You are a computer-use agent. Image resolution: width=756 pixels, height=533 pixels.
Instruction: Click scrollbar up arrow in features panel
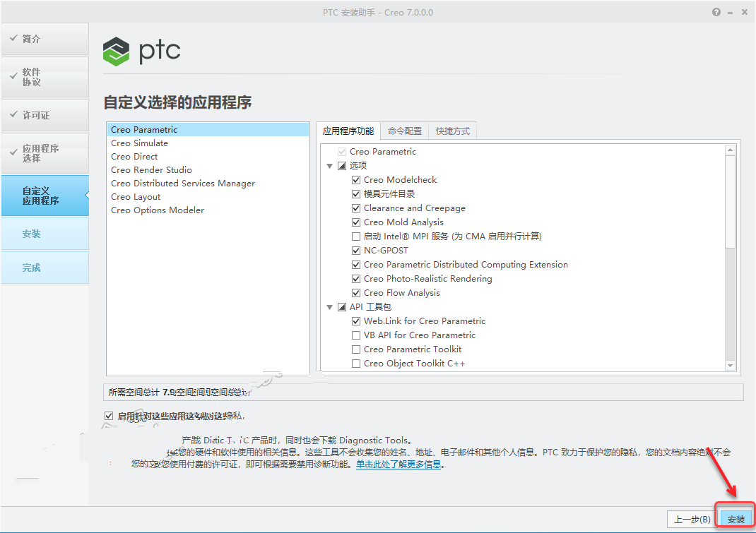click(x=730, y=150)
